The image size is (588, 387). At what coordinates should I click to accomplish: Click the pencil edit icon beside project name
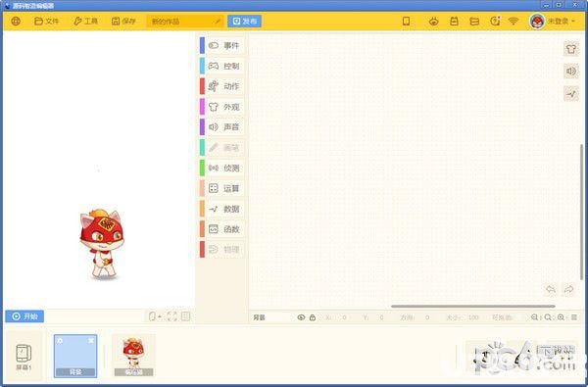218,22
